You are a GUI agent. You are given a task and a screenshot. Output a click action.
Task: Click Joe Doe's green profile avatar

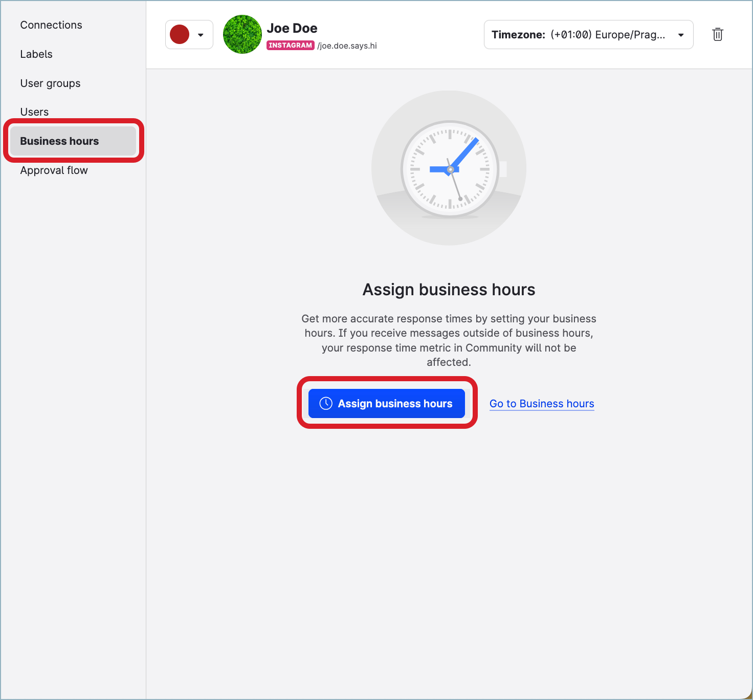[x=242, y=34]
